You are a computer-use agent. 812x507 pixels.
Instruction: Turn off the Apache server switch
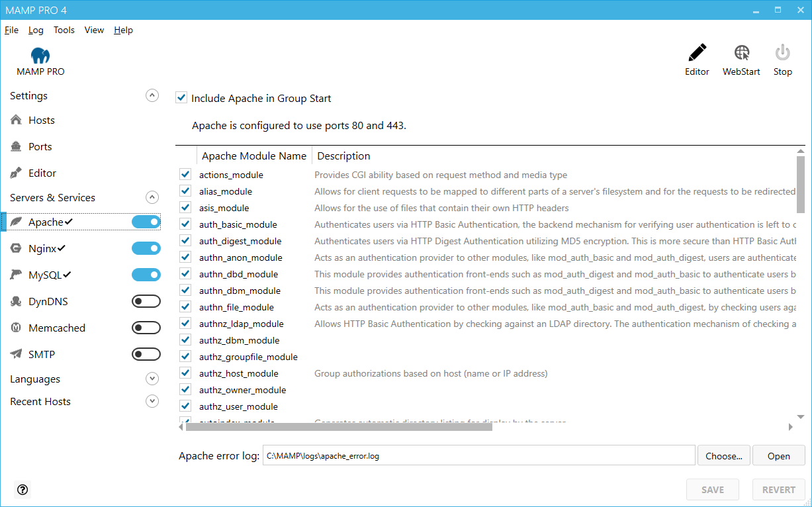[x=146, y=222]
